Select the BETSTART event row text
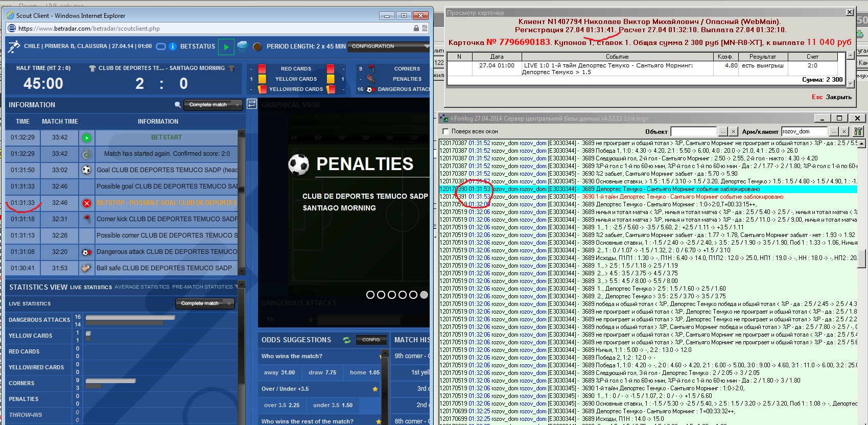The image size is (868, 425). [x=167, y=137]
